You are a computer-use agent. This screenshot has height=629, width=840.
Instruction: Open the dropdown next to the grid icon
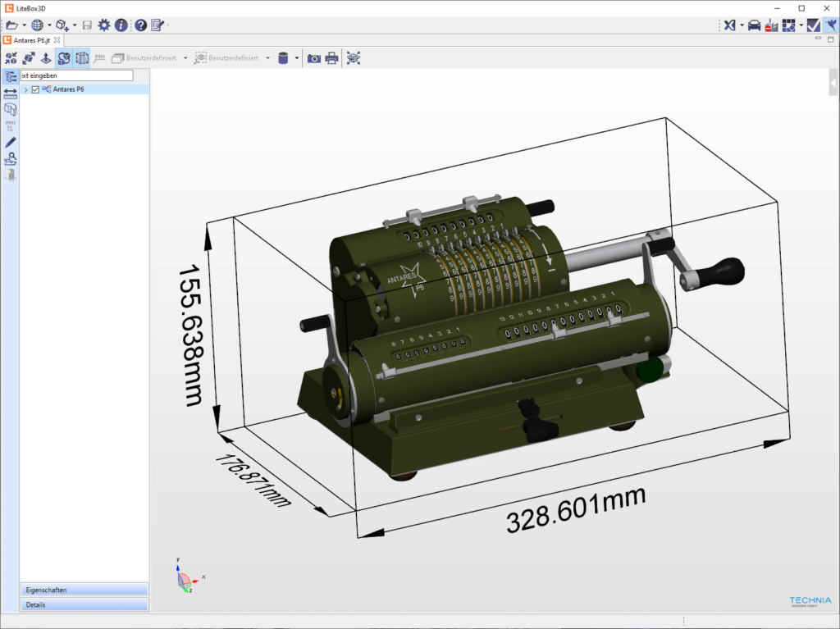[x=801, y=25]
